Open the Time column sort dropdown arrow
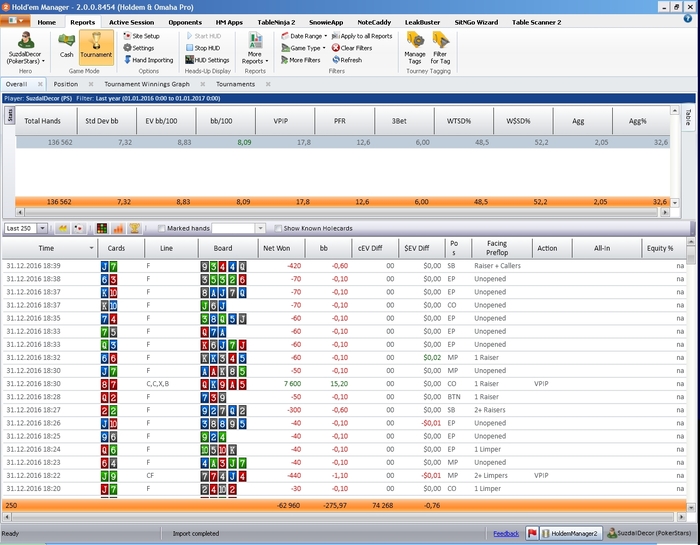The width and height of the screenshot is (700, 545). (x=92, y=248)
